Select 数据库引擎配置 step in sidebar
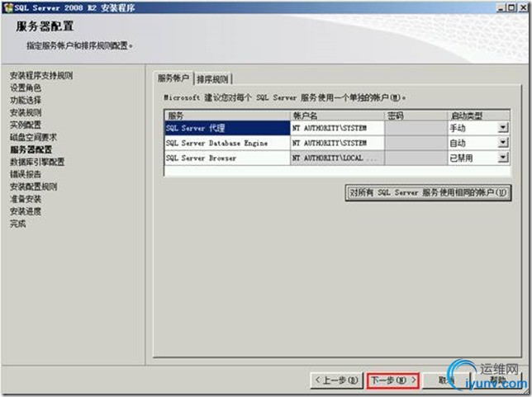 point(37,162)
